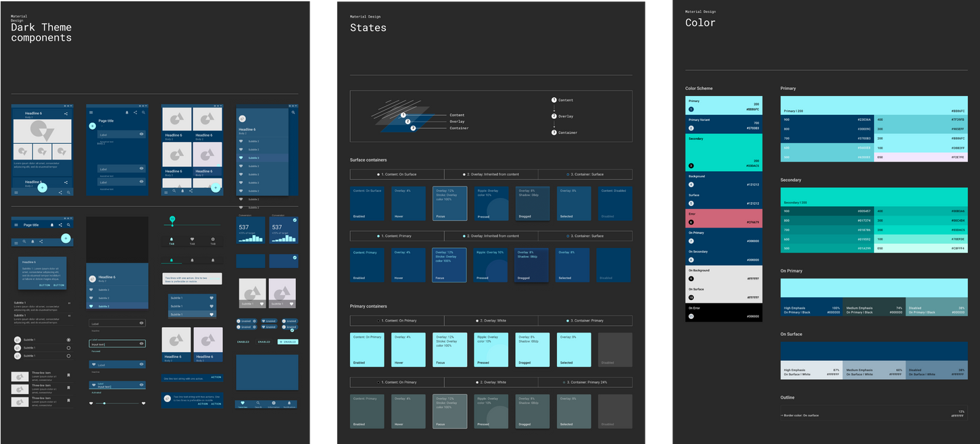This screenshot has width=980, height=444.
Task: Pick Primary 900 #23036A swatch
Action: (x=827, y=120)
